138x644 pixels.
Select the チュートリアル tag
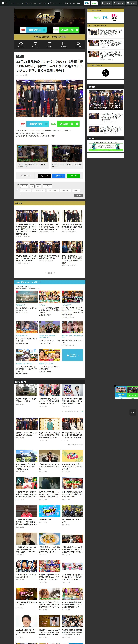coord(53,191)
